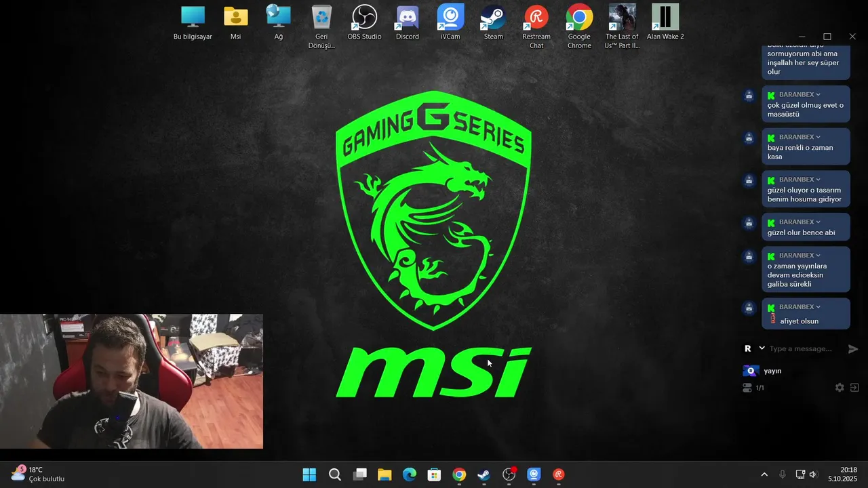Screen dimensions: 868x488
Task: Open File Explorer from the taskbar
Action: click(x=384, y=474)
